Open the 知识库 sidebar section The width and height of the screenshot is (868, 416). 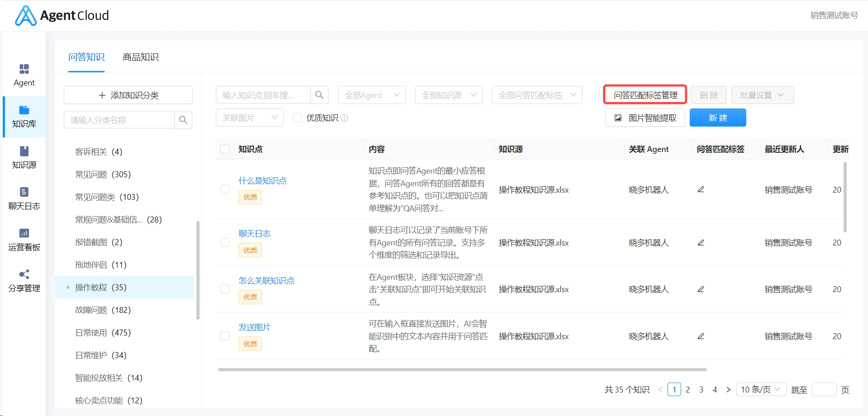click(x=24, y=117)
